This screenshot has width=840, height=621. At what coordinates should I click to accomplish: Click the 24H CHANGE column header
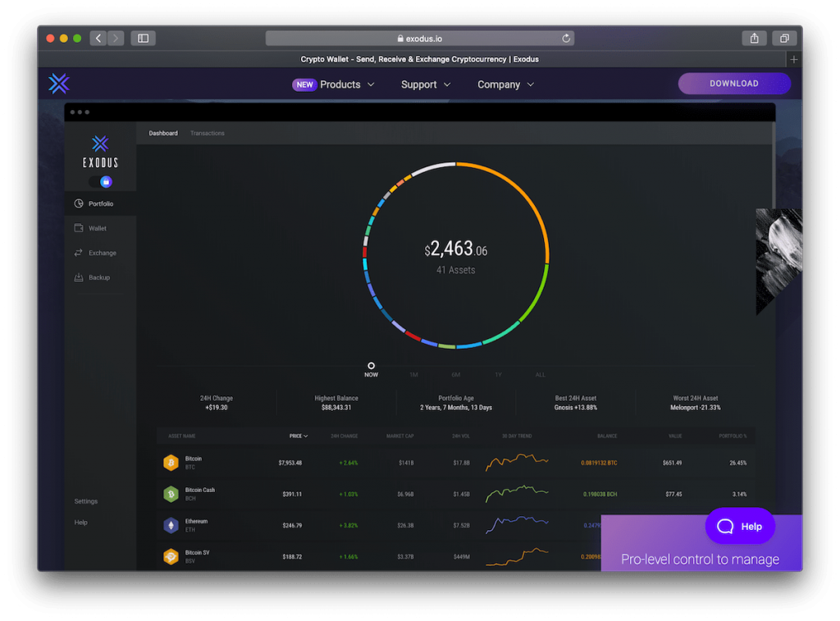tap(344, 436)
